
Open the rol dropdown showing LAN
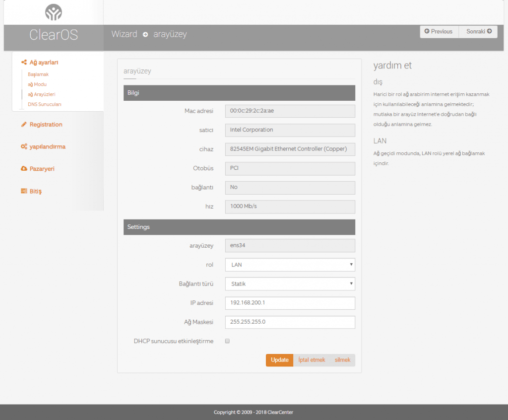point(290,265)
